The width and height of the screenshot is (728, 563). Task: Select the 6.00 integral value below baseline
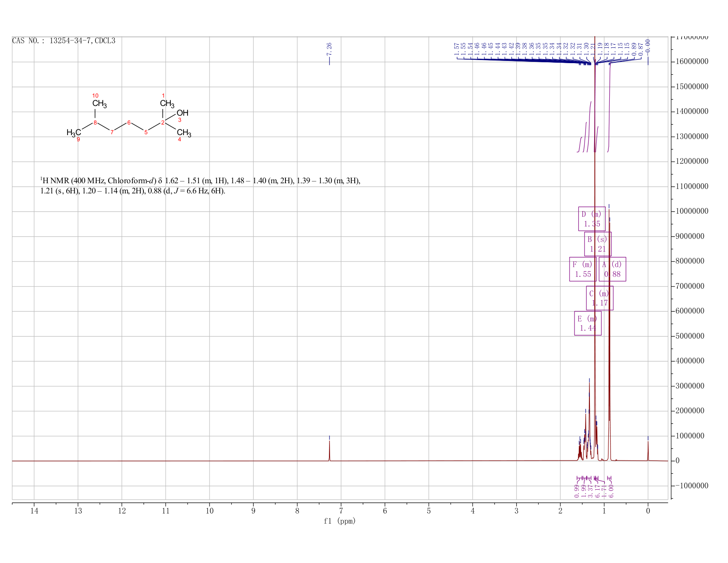click(611, 491)
